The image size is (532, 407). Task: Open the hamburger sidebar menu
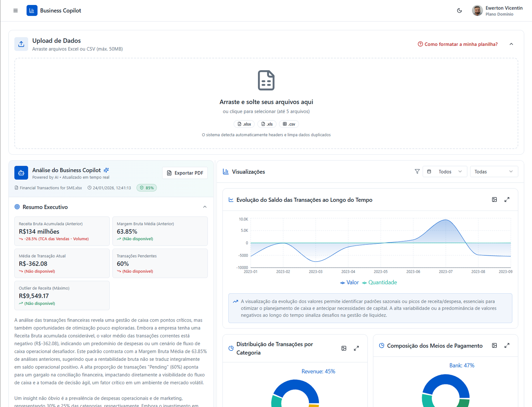click(15, 11)
